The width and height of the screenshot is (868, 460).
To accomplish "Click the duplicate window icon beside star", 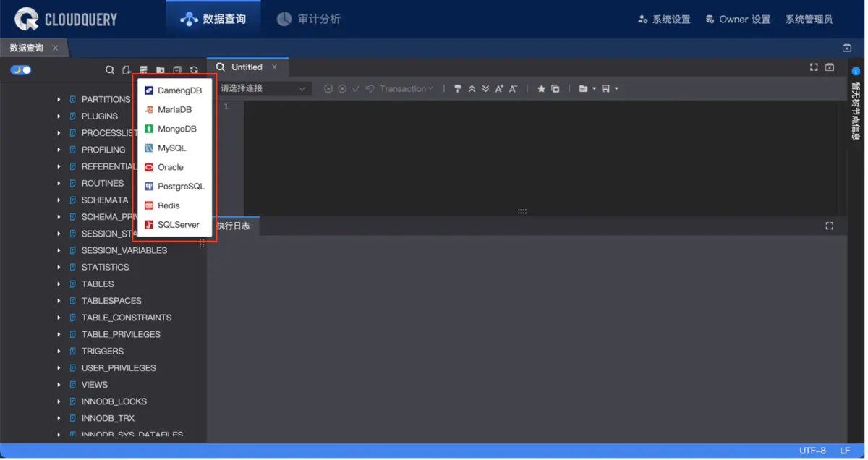I will pos(556,89).
